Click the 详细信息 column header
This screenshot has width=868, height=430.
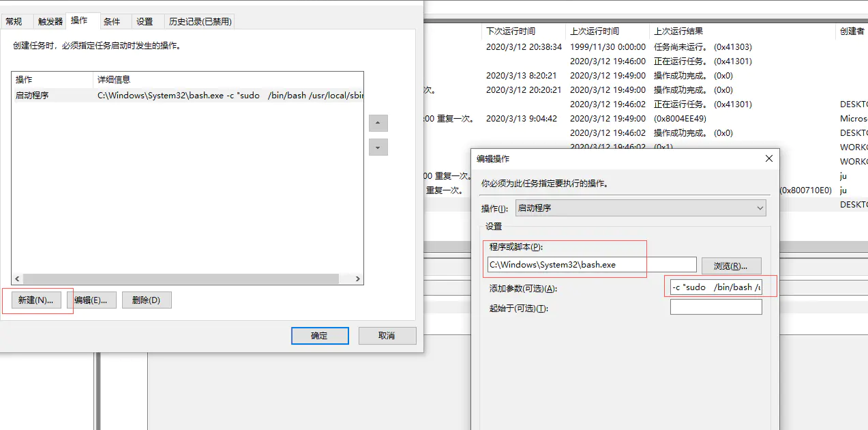click(228, 80)
